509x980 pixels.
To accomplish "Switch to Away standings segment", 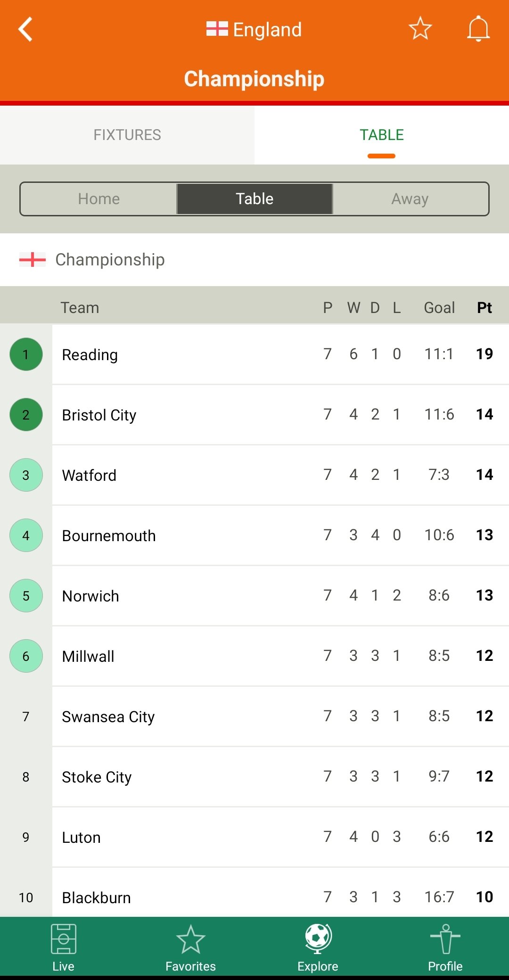I will point(410,199).
